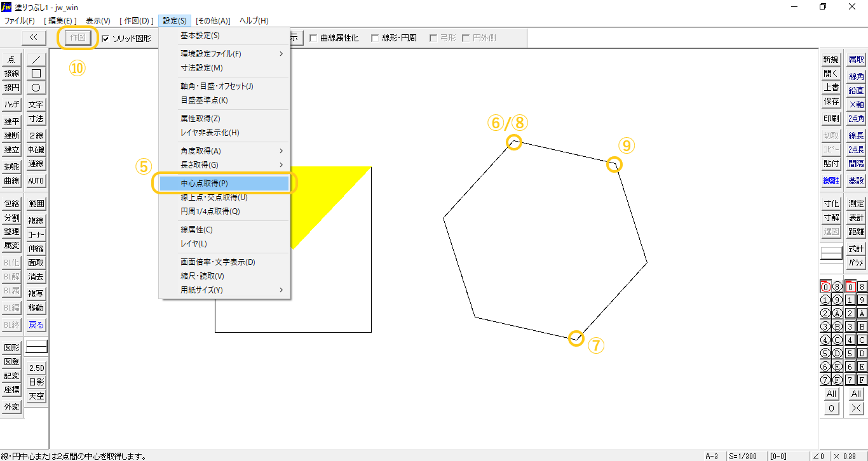Screen dimensions: 868x461
Task: Click the 寸法 dimension tool
Action: [36, 119]
